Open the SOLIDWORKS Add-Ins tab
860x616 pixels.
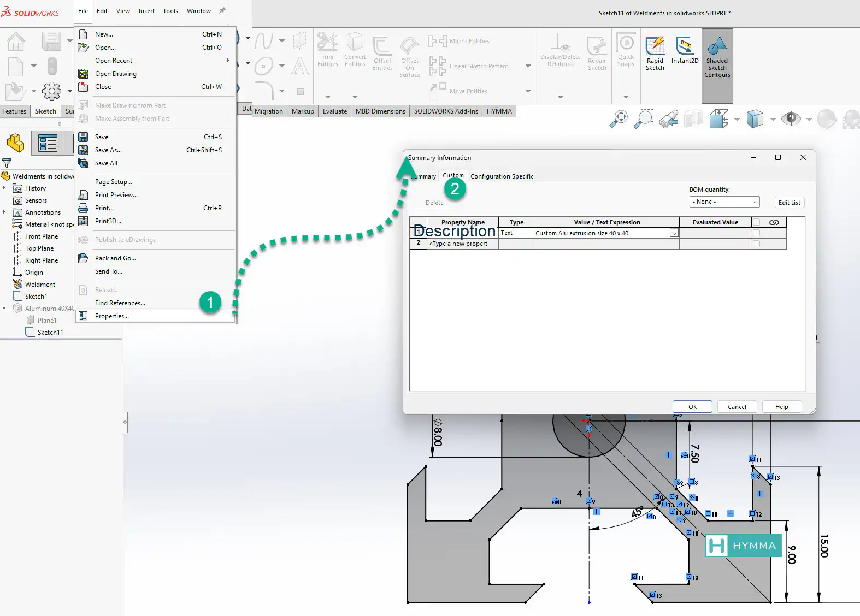tap(446, 111)
